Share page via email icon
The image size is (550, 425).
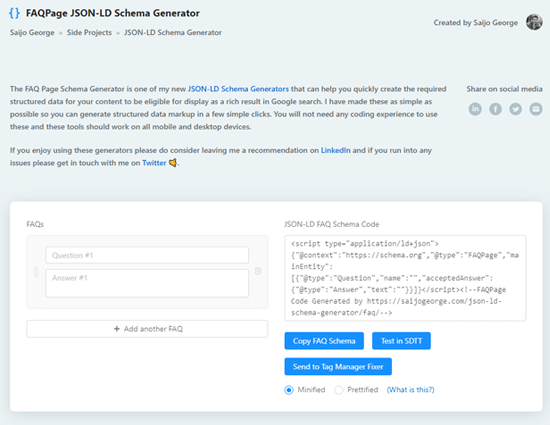pyautogui.click(x=536, y=109)
